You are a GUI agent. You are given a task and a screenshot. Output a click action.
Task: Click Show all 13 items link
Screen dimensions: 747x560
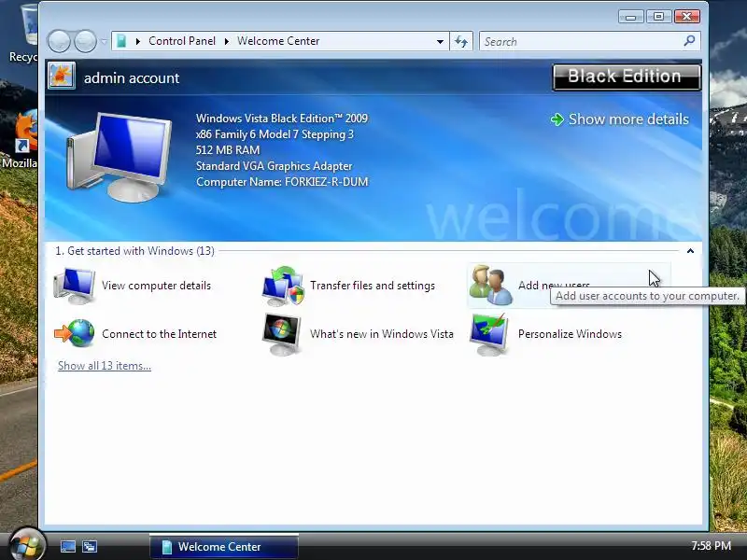[105, 366]
